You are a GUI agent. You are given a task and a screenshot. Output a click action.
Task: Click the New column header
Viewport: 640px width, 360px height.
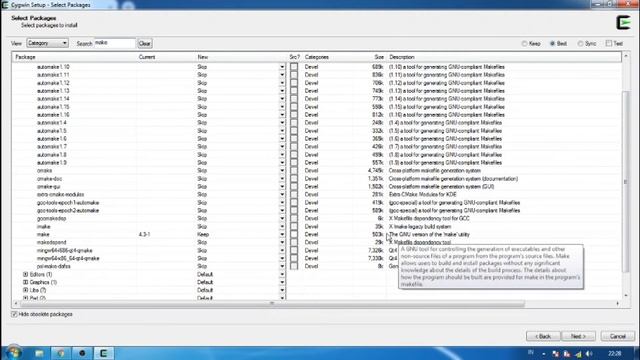(x=202, y=57)
